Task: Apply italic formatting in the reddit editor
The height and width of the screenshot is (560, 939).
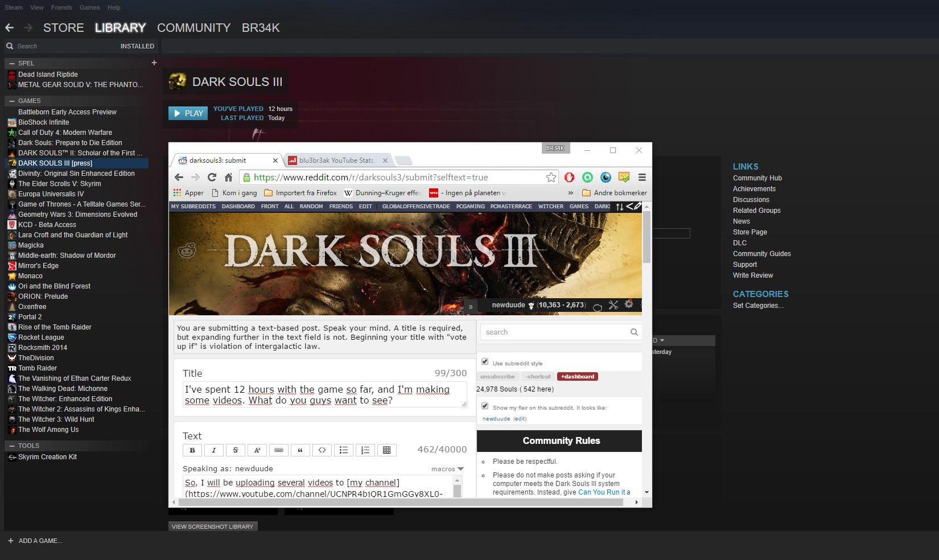Action: click(214, 450)
